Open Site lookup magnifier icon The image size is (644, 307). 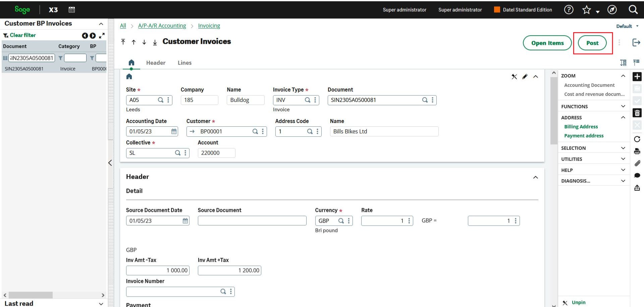pyautogui.click(x=161, y=100)
